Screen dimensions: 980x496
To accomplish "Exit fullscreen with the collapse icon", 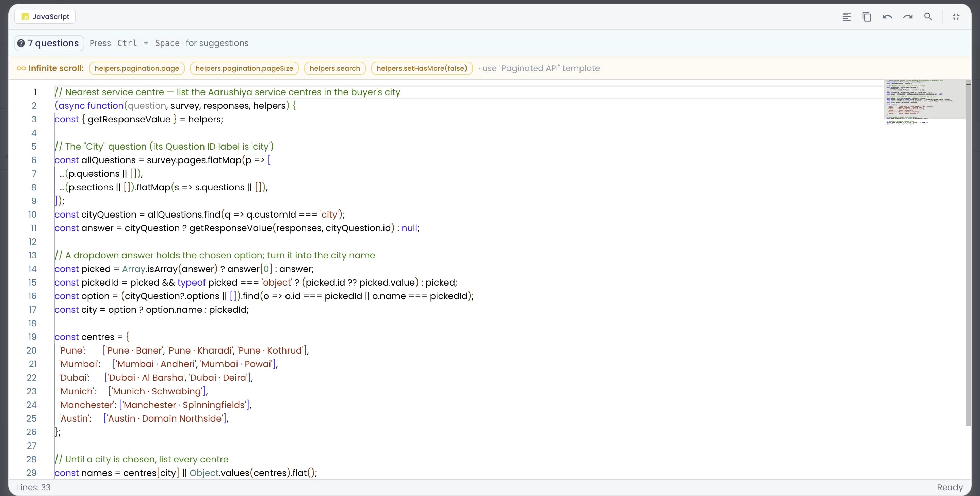I will pyautogui.click(x=956, y=17).
